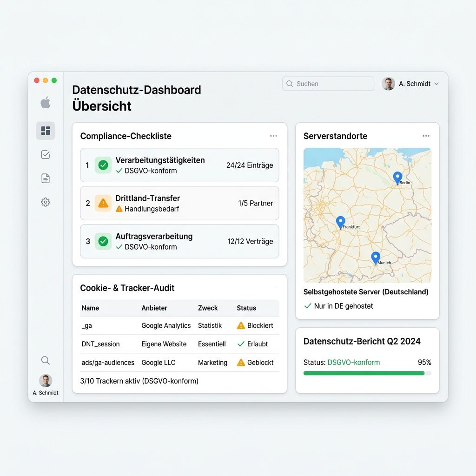Click the Selbstgehostete Server (Deutschland) label
The width and height of the screenshot is (476, 476).
tap(366, 292)
